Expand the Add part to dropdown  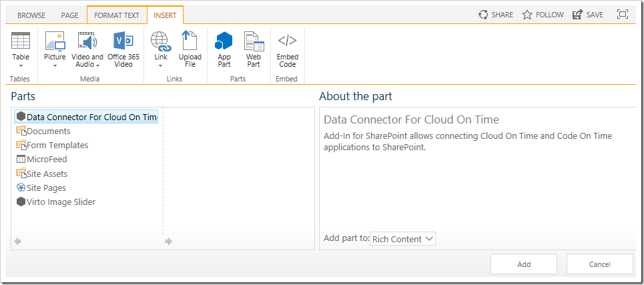tap(402, 239)
